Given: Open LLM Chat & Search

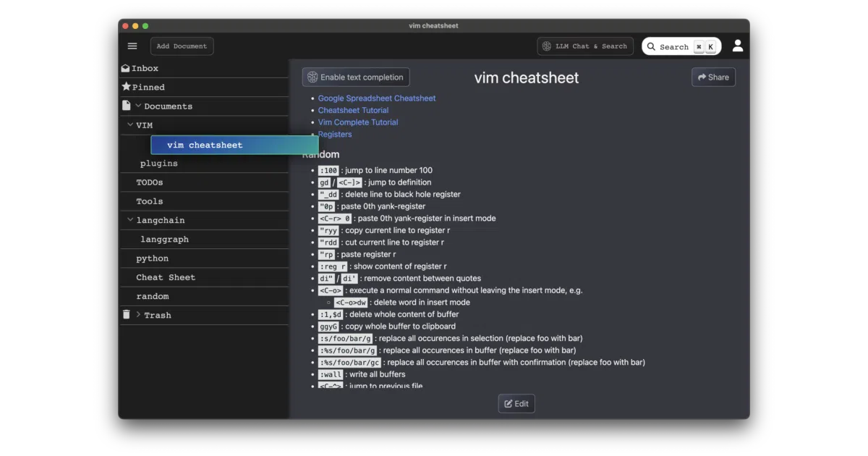Looking at the screenshot, I should [x=585, y=46].
